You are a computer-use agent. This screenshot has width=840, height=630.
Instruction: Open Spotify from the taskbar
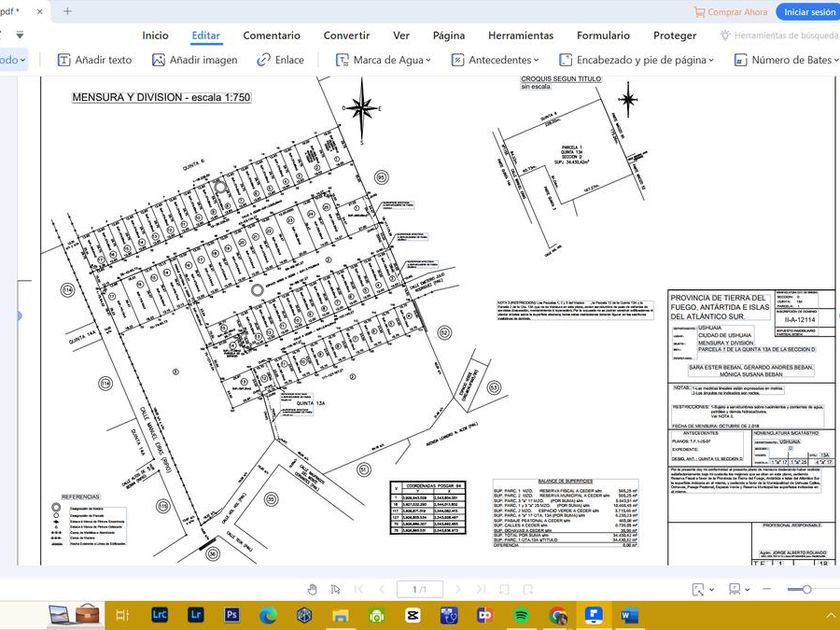(521, 614)
